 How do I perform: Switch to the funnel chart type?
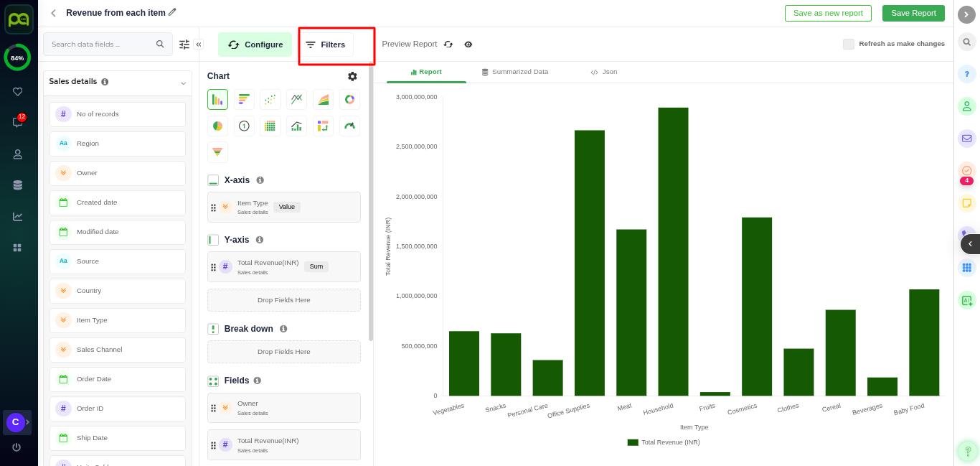(217, 152)
